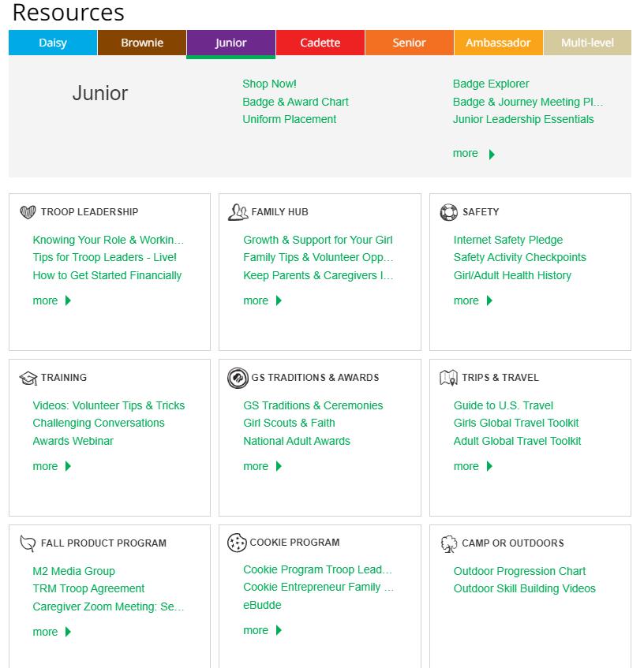Click the Training graduation cap icon
Viewport: 644px width, 668px height.
click(x=28, y=378)
